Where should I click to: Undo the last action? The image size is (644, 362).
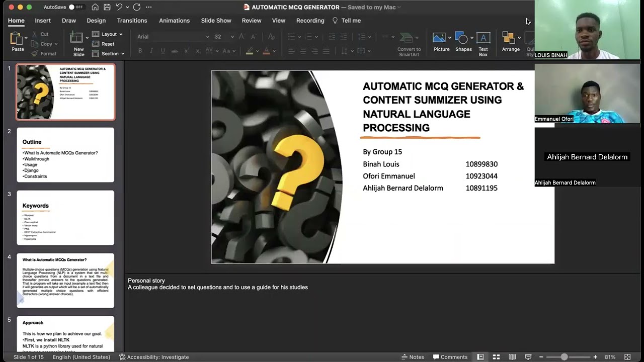pos(119,7)
